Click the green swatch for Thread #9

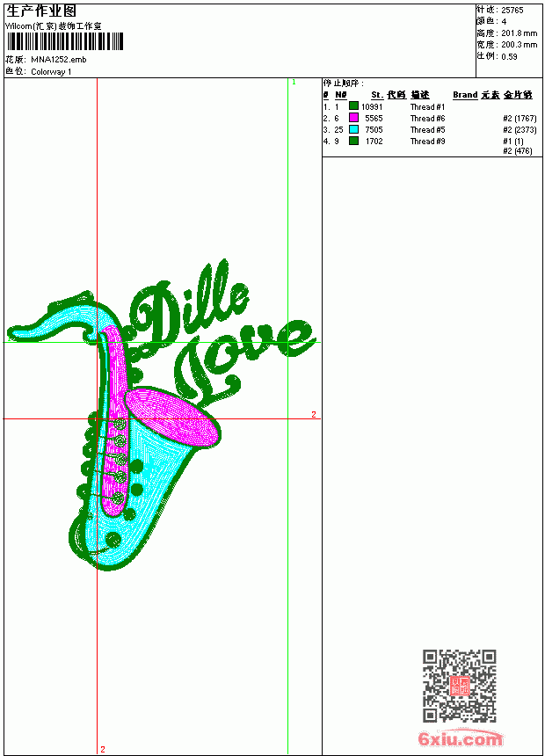coord(353,141)
